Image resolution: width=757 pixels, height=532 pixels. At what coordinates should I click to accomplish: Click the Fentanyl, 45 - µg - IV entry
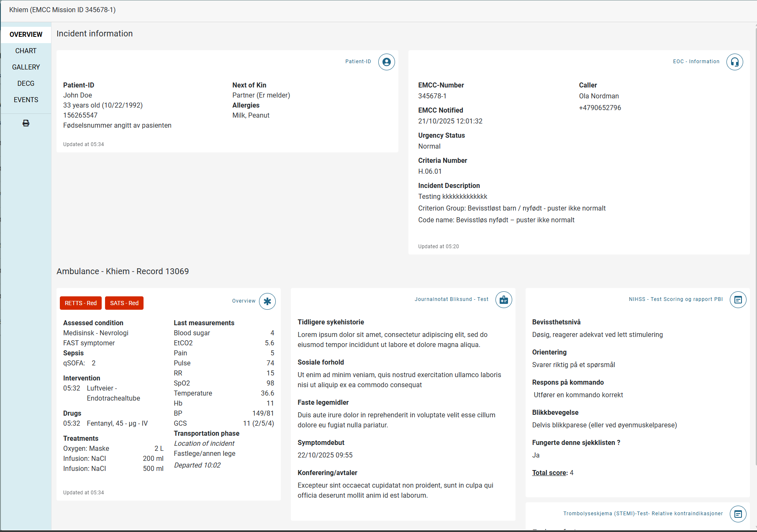[117, 423]
